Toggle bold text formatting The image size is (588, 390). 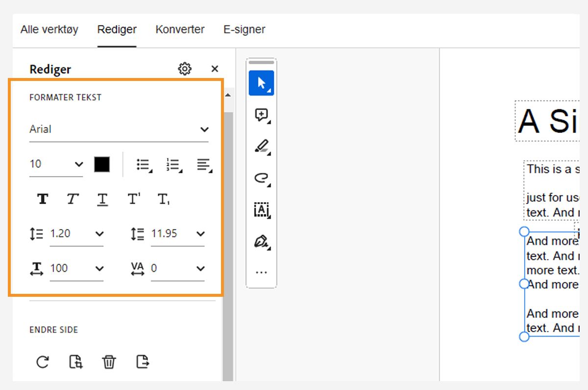[x=43, y=199]
